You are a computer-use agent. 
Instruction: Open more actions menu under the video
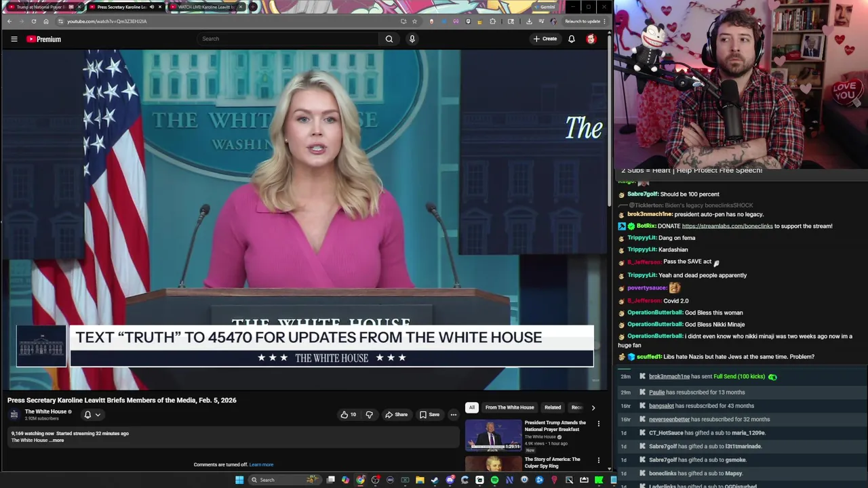pyautogui.click(x=454, y=415)
